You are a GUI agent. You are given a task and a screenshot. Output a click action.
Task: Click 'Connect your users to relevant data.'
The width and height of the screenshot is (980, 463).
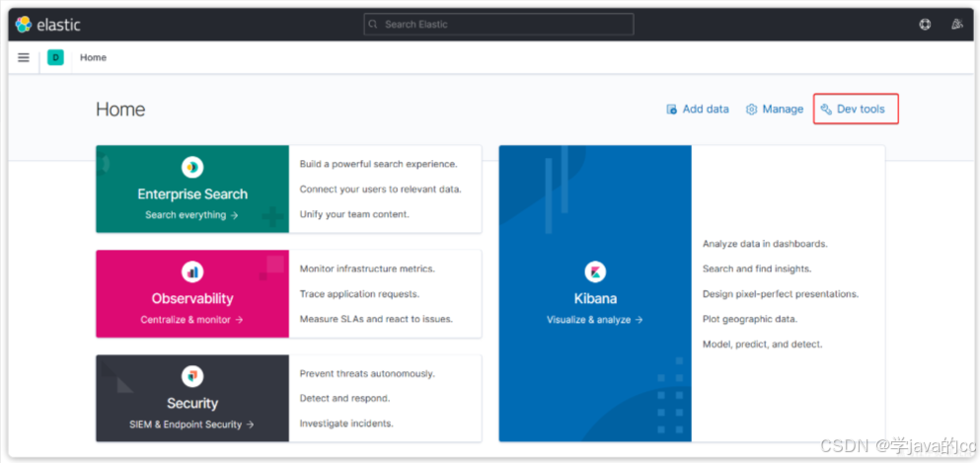point(381,190)
